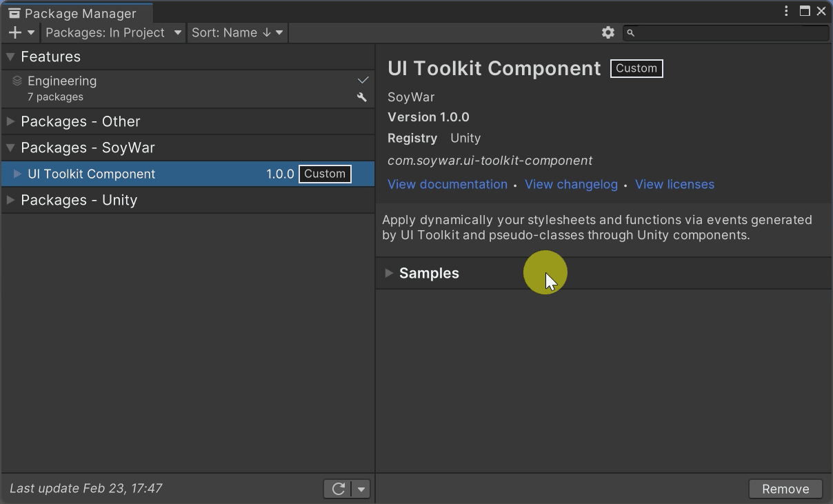Click the package description text
The image size is (833, 504).
(597, 228)
